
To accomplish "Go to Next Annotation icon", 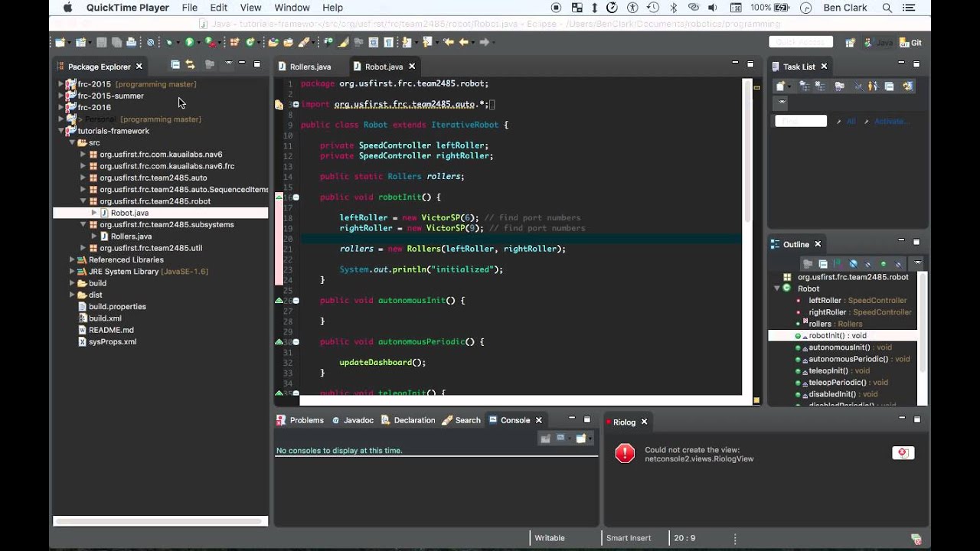I will pos(407,42).
